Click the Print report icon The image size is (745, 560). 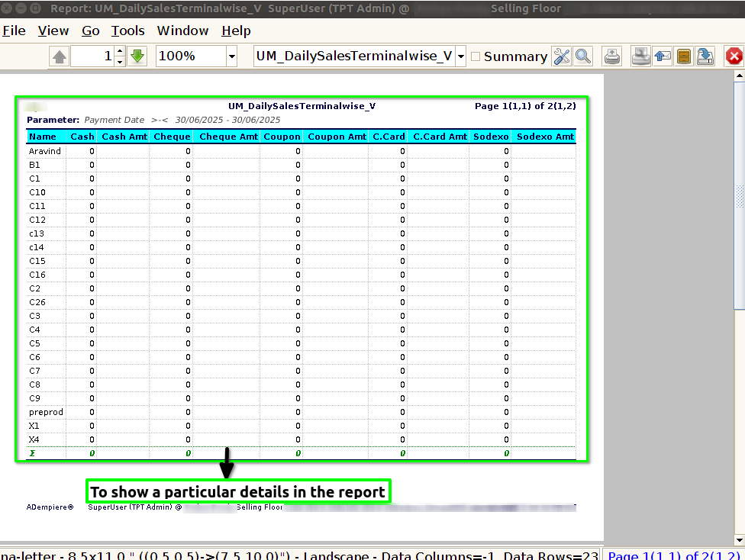click(x=612, y=56)
